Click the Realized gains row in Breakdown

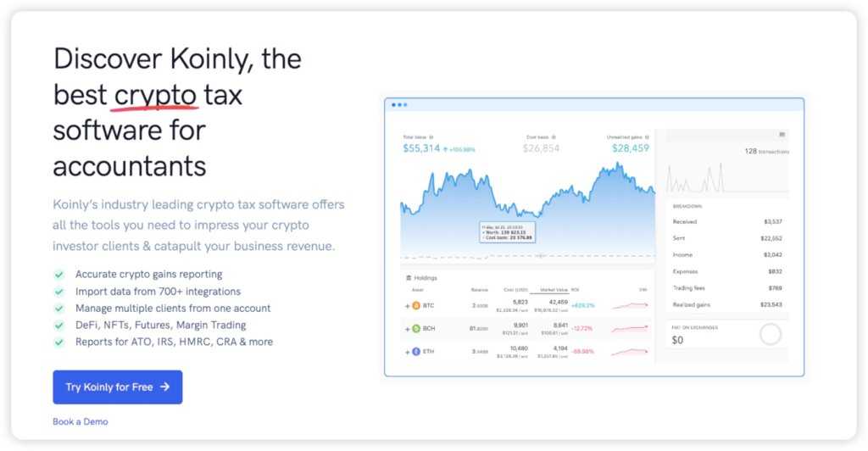pyautogui.click(x=726, y=304)
